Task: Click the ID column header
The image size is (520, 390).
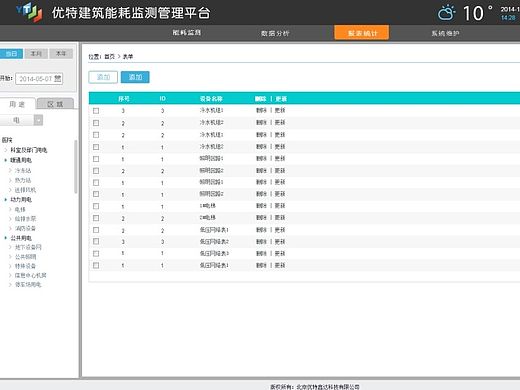Action: [162, 99]
